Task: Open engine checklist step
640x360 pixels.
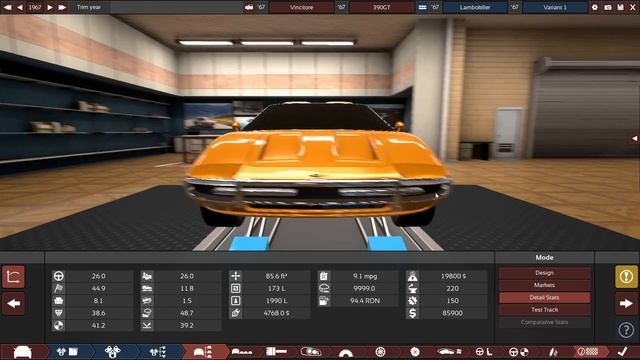Action: coord(158,351)
